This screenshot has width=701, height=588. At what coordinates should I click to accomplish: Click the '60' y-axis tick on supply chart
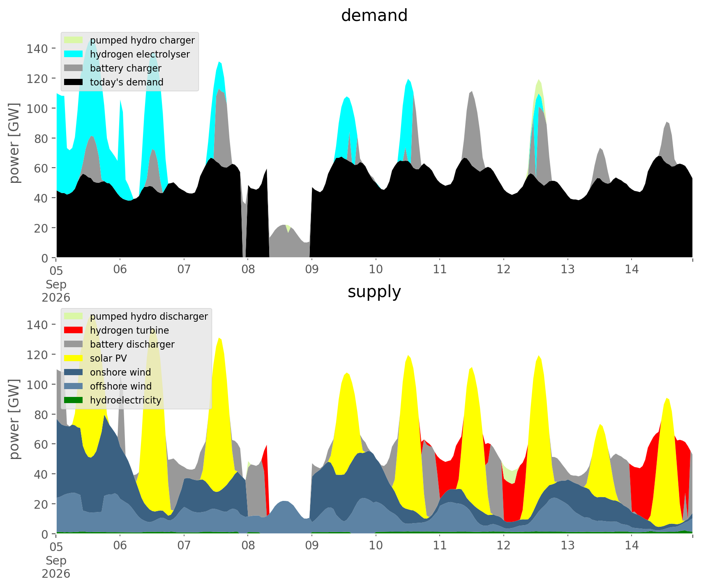(x=42, y=444)
